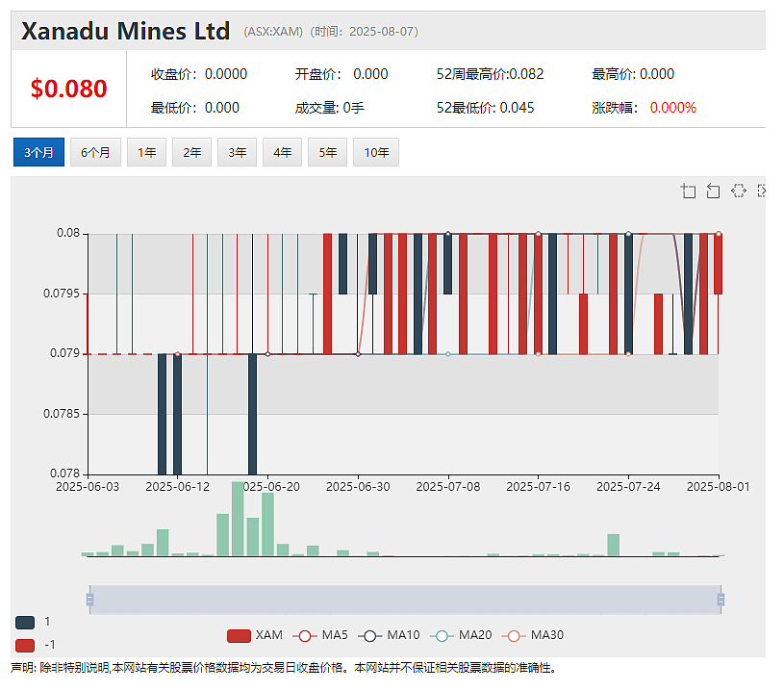Click the 最低价: 0.000 text
The height and width of the screenshot is (691, 784).
pos(195,108)
